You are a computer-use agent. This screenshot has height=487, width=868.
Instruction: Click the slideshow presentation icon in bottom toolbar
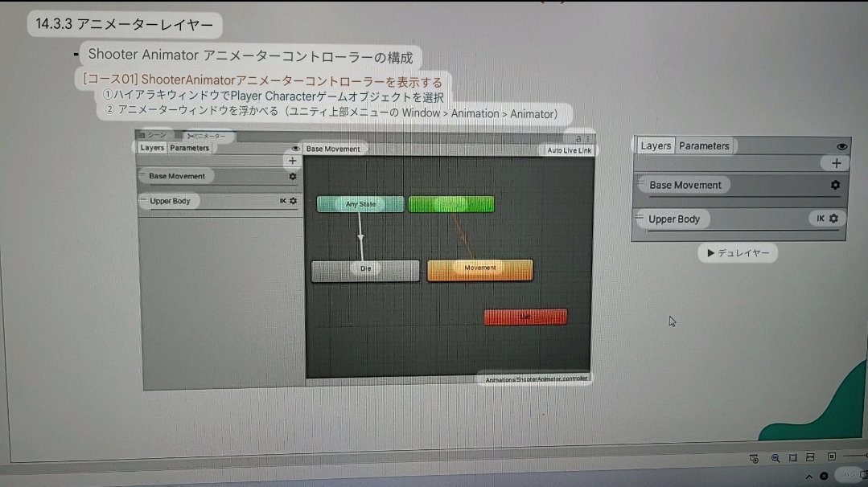[x=755, y=457]
